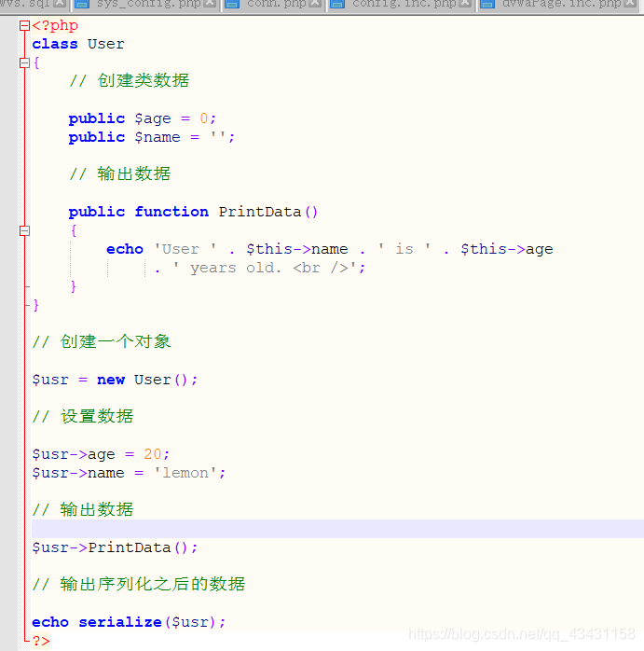The width and height of the screenshot is (644, 651).
Task: Close the conn.php tab
Action: 315,4
